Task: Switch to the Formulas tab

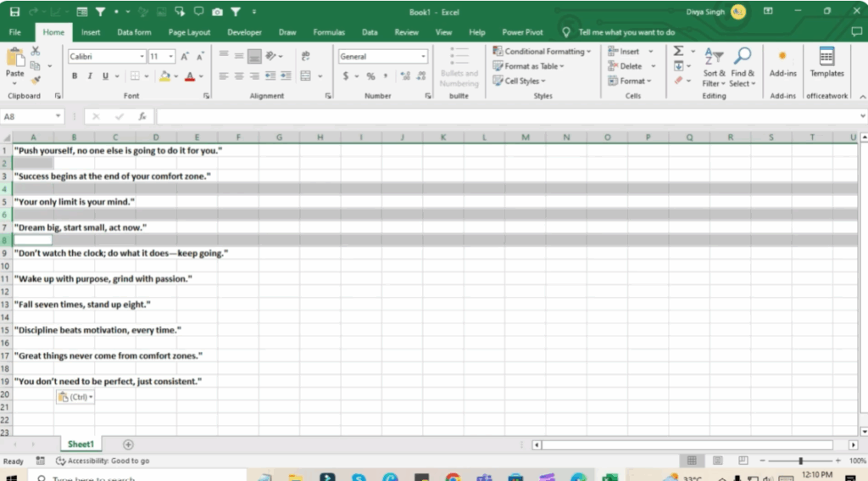Action: pyautogui.click(x=329, y=32)
